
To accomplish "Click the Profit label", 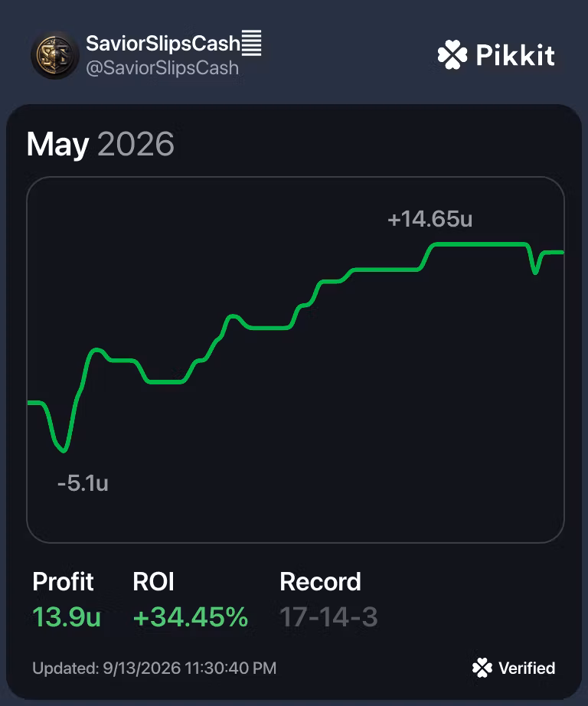I will point(63,582).
